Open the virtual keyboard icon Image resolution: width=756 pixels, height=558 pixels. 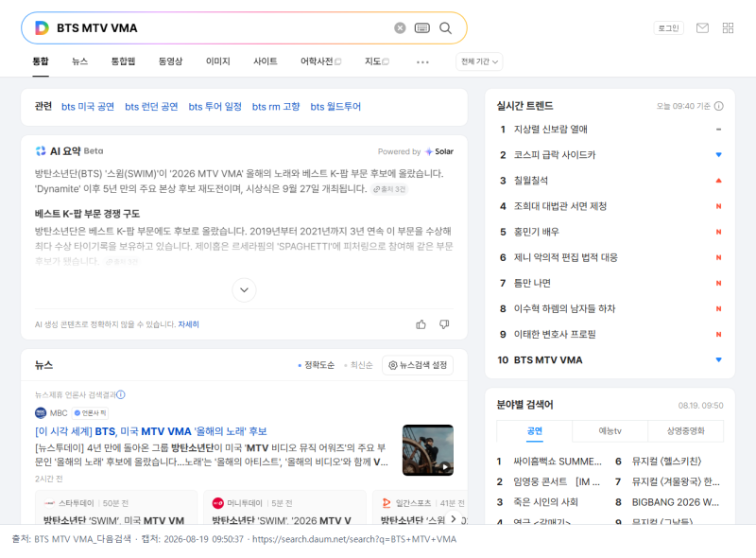click(421, 28)
